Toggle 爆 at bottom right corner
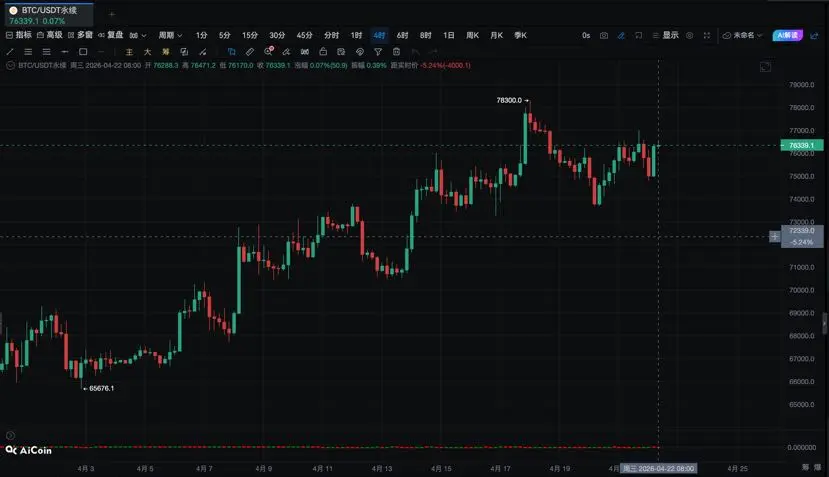This screenshot has width=829, height=477. [x=817, y=467]
